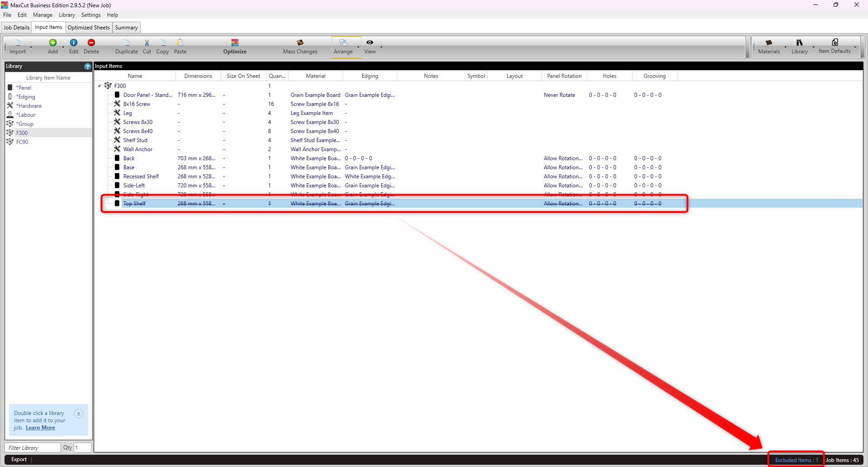Screen dimensions: 868x467
Task: Collapse the F300 tree group
Action: tap(99, 86)
